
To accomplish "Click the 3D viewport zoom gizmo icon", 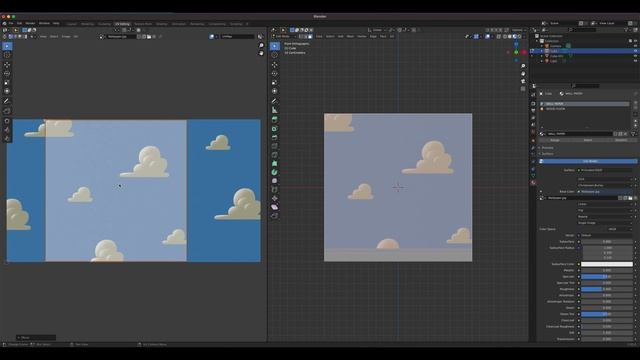I will pyautogui.click(x=523, y=66).
